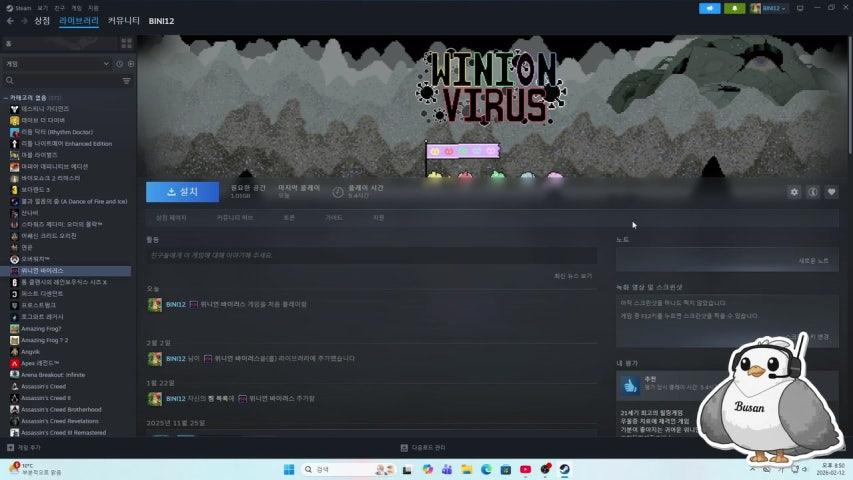Select Amazing Frog? in game list
Screen dimensions: 853x480
point(41,329)
